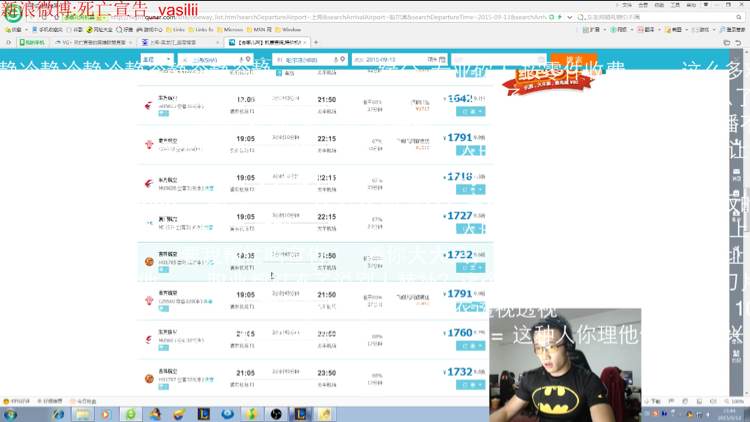Expand booking options for the ¥1718 flight

click(470, 190)
